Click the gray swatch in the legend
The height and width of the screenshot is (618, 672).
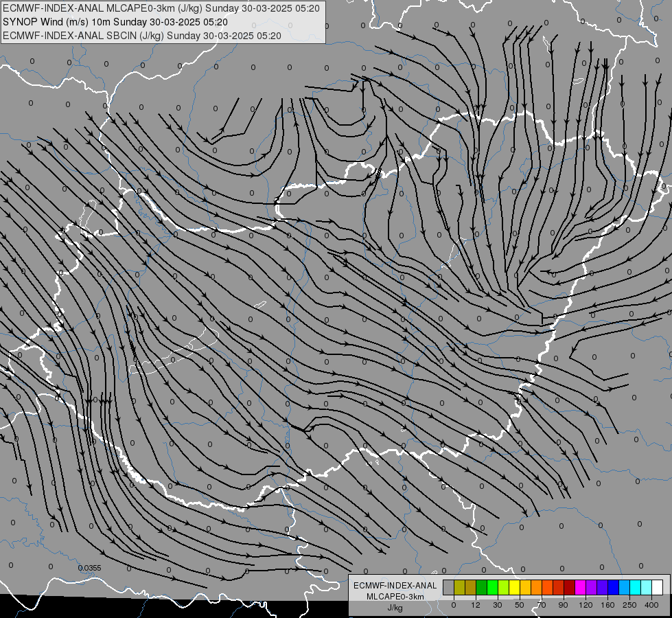click(x=449, y=587)
